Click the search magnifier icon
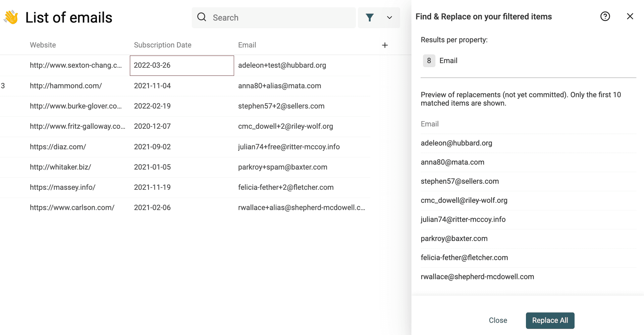 pos(202,17)
